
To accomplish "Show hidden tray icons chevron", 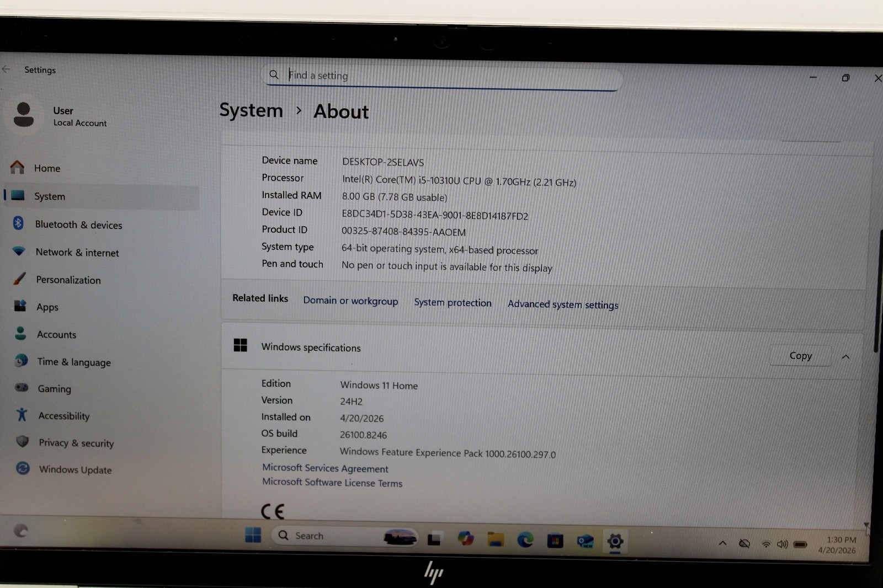I will click(722, 543).
